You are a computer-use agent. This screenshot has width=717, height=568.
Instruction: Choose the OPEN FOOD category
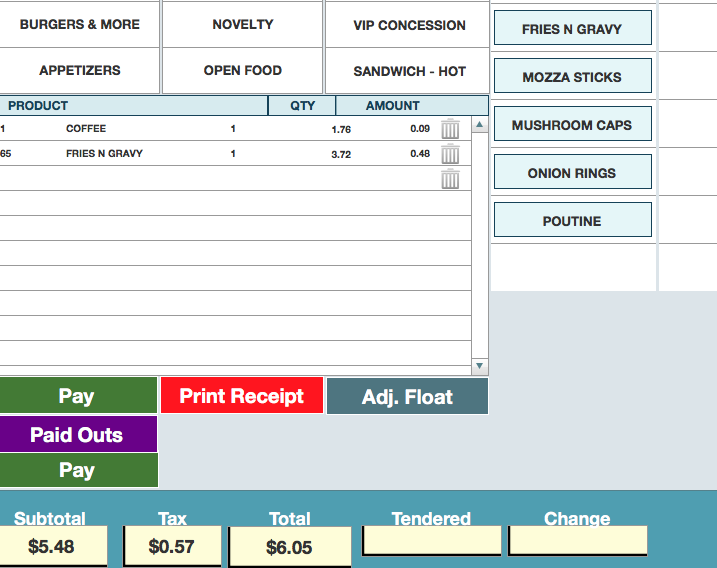[243, 70]
